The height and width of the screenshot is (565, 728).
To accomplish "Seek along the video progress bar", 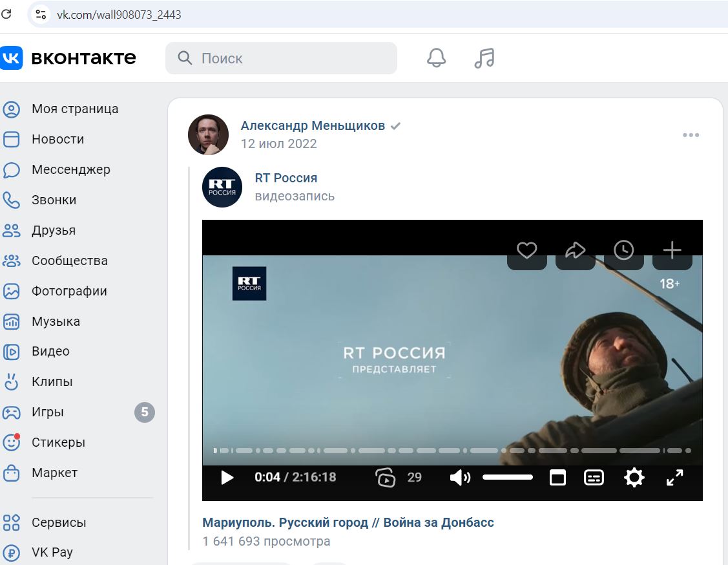I will pos(452,450).
